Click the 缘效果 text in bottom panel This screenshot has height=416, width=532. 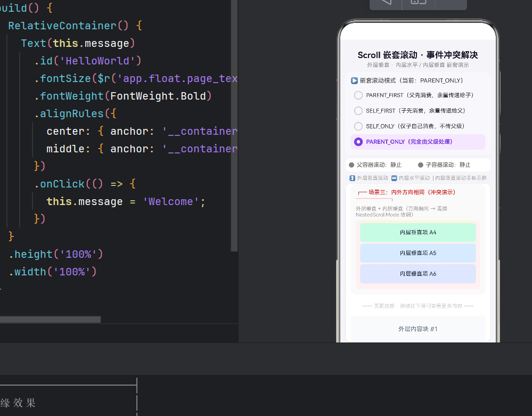pos(18,403)
